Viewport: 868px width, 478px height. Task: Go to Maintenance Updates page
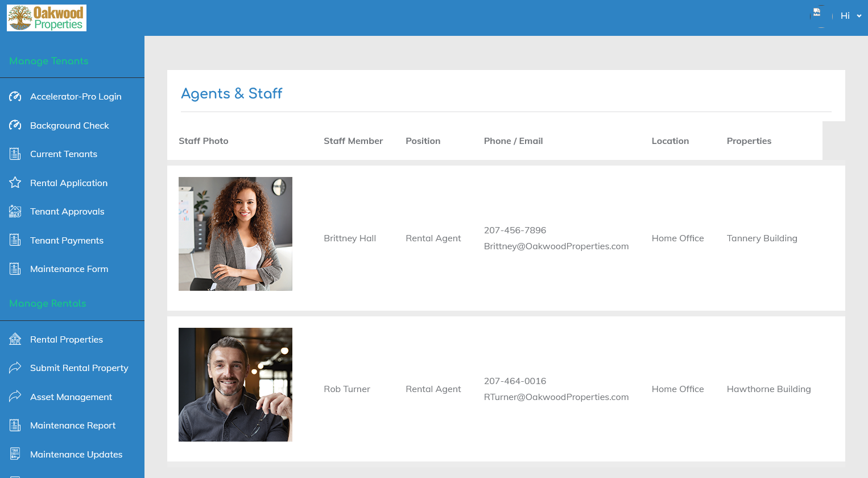pos(76,454)
